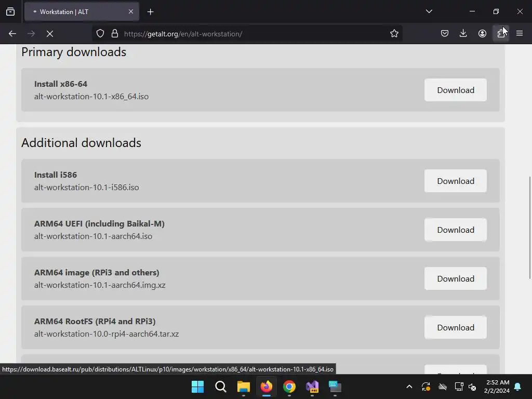
Task: Click alt-workstation-10.1-x86_64.iso filename text
Action: [91, 96]
